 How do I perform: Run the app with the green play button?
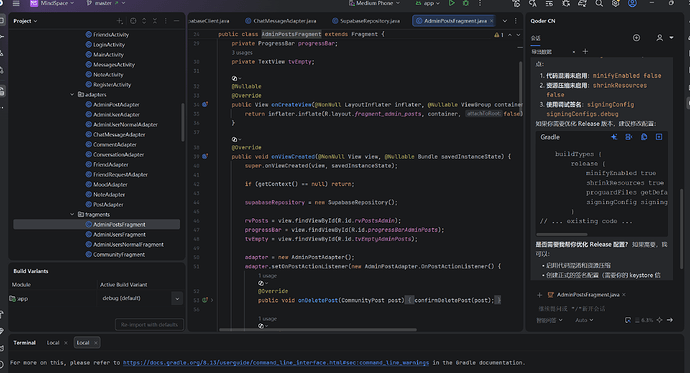pos(451,3)
